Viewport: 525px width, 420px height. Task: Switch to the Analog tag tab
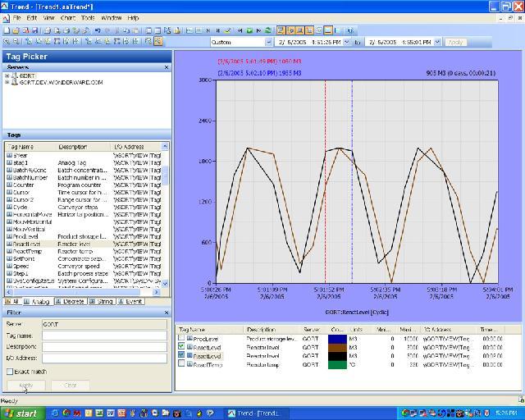(38, 301)
